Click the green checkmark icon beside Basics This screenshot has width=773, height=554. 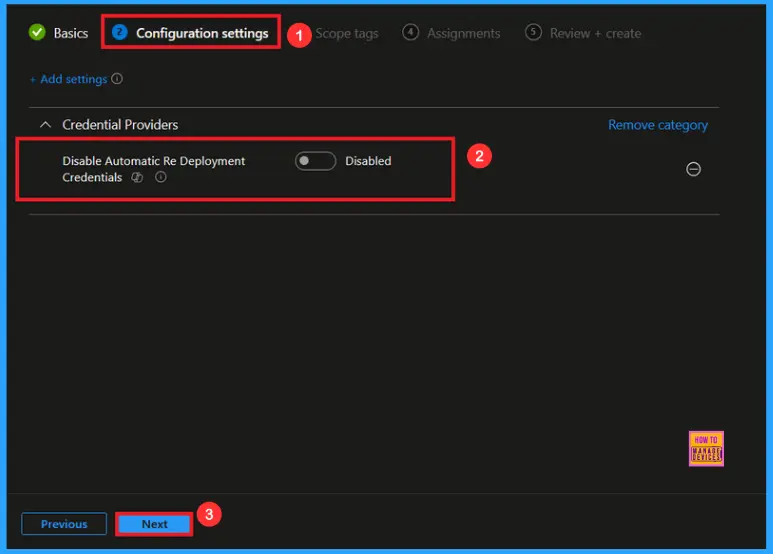(x=38, y=33)
